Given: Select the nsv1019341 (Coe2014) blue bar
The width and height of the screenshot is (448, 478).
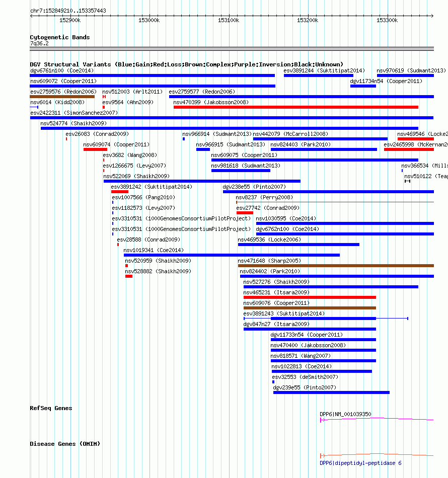Looking at the screenshot, I should (232, 255).
